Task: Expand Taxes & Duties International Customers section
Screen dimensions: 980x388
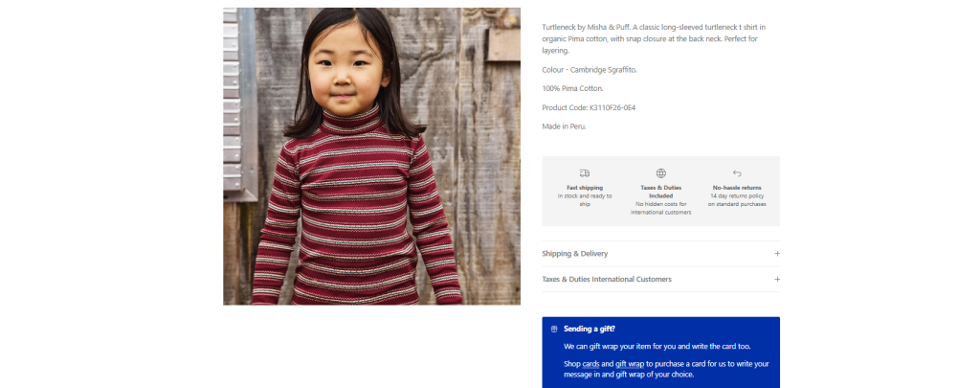Action: coord(660,279)
